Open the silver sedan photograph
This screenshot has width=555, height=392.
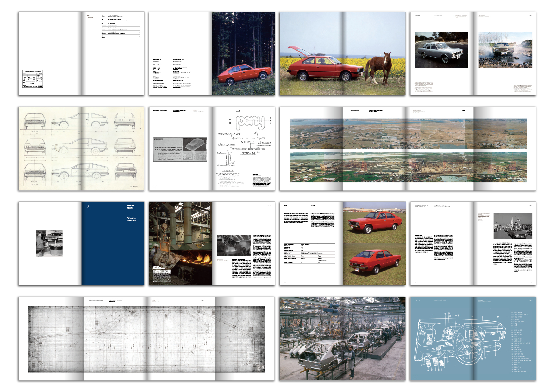pos(441,50)
